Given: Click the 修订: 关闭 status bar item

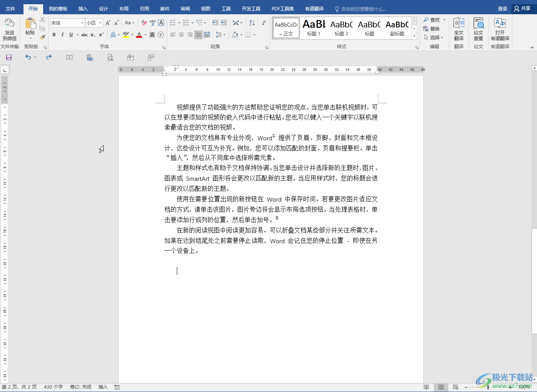Looking at the screenshot, I should 81,387.
